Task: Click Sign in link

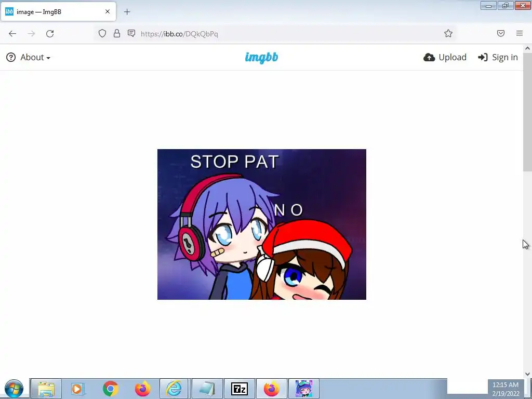Action: coord(498,57)
